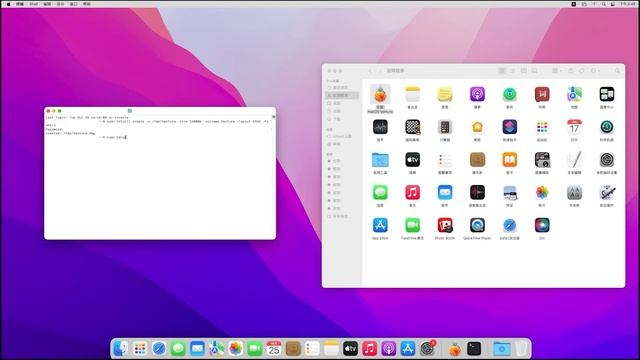The width and height of the screenshot is (640, 360).
Task: Select Safari icon in the Finder window
Action: (x=509, y=225)
